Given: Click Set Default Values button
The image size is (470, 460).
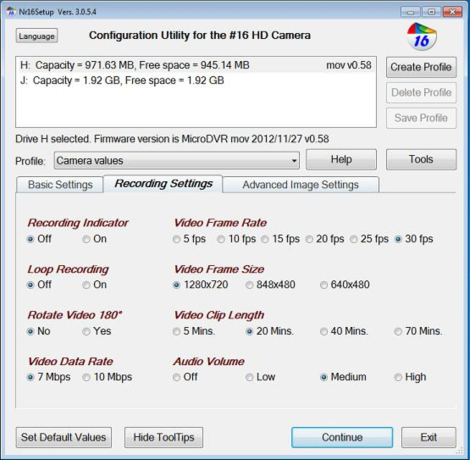Looking at the screenshot, I should 64,437.
